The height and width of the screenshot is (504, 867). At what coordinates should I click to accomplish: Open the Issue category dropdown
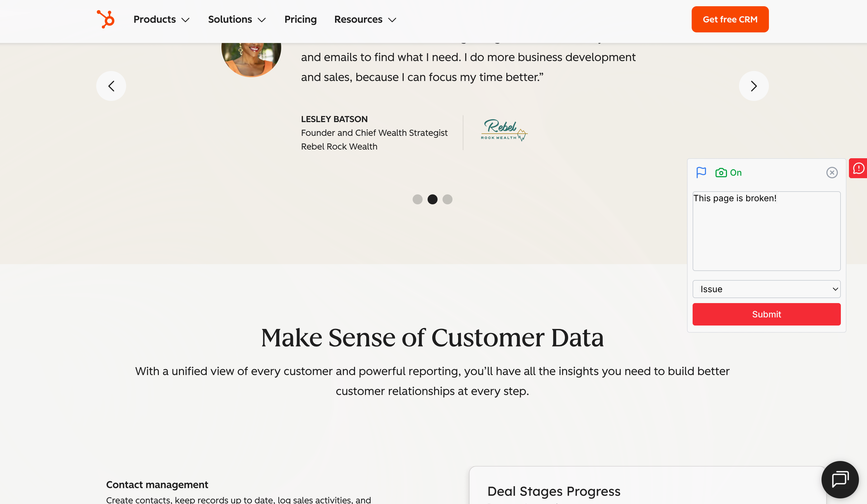point(766,289)
